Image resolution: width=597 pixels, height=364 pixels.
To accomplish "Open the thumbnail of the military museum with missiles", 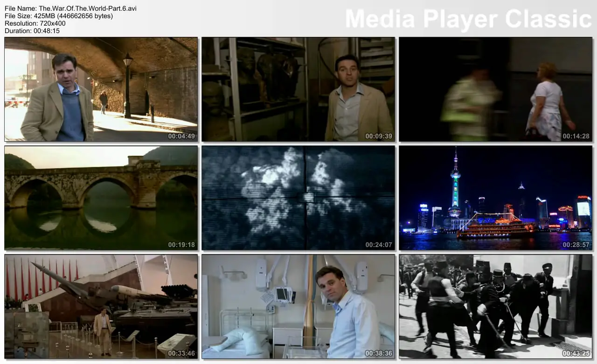I will (101, 307).
